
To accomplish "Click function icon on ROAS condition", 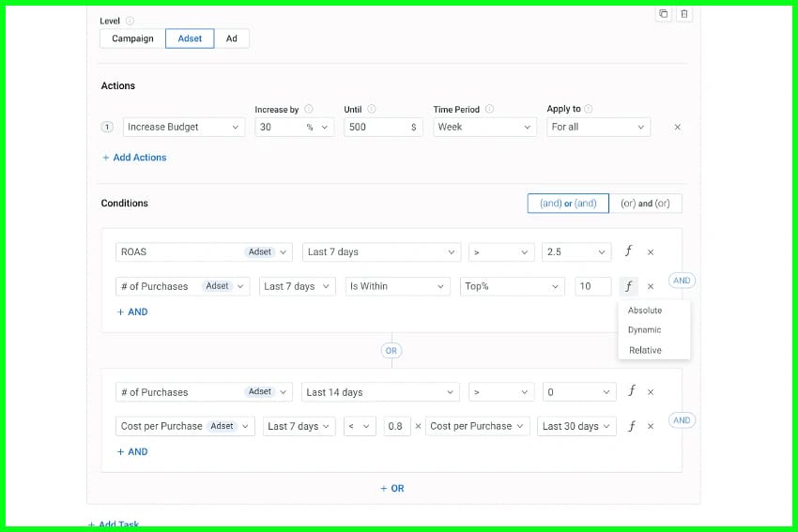I will [x=629, y=251].
